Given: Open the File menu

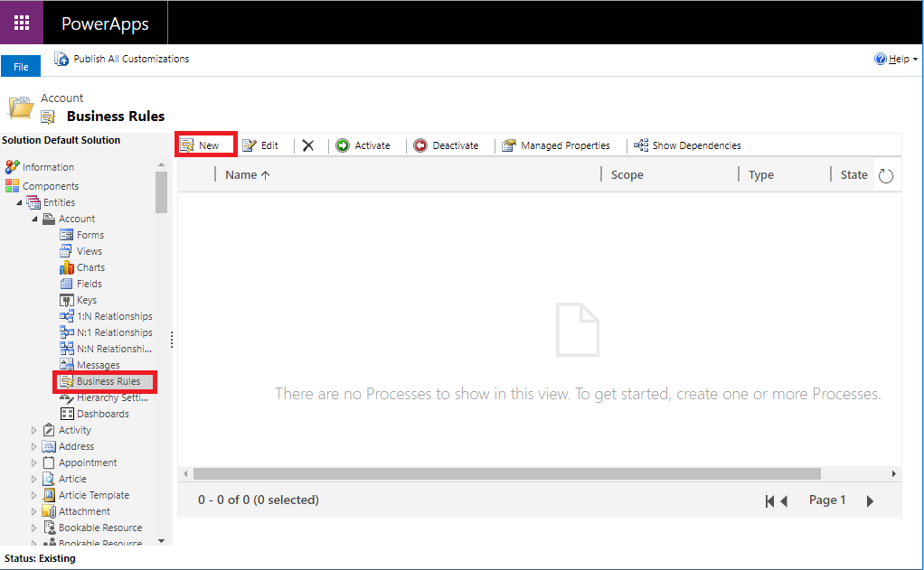Looking at the screenshot, I should (21, 67).
